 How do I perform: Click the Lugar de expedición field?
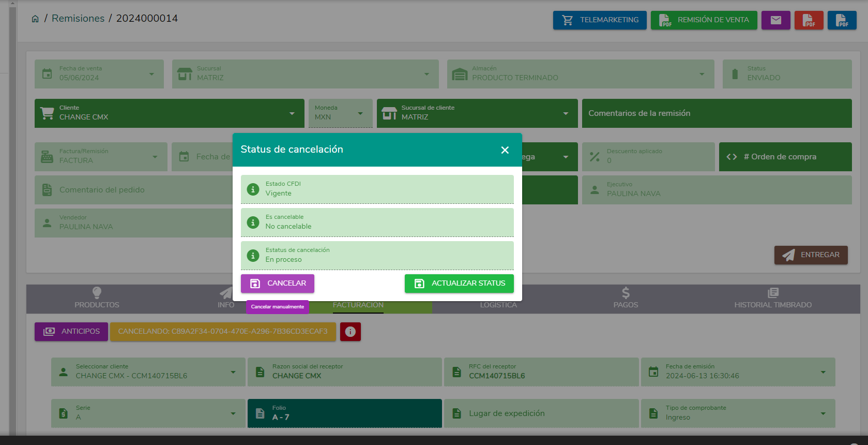tap(541, 413)
